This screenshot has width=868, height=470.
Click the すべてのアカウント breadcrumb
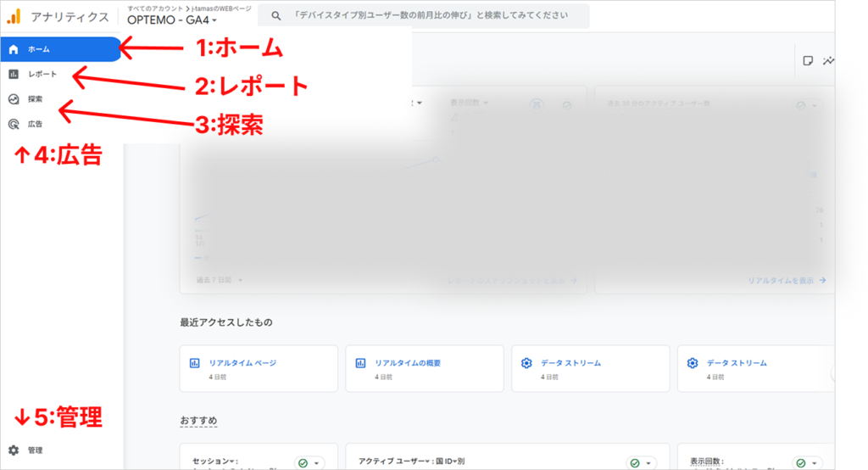(x=155, y=8)
